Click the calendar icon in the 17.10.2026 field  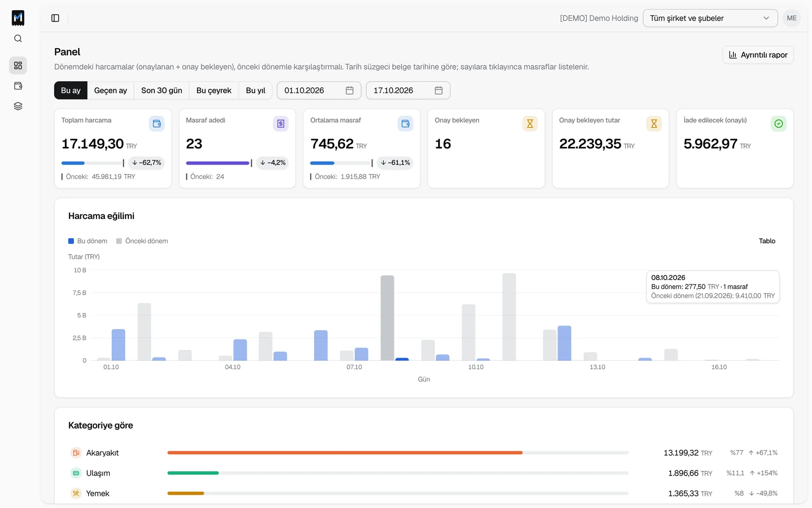click(439, 90)
